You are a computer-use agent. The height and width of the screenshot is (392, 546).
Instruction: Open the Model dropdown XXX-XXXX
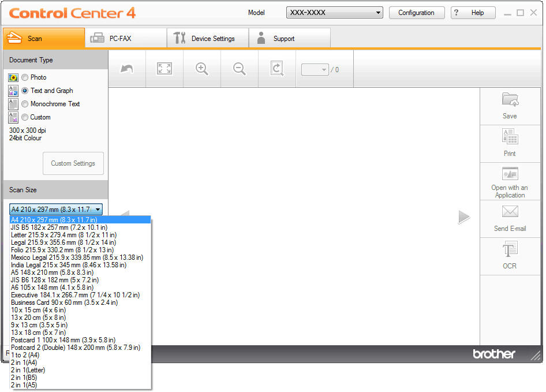[x=335, y=13]
